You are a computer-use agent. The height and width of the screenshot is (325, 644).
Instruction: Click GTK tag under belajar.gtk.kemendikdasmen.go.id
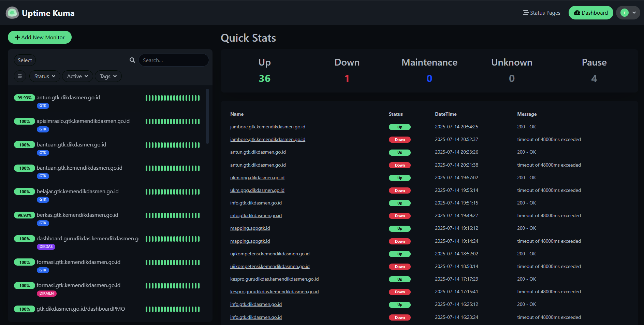pos(43,199)
